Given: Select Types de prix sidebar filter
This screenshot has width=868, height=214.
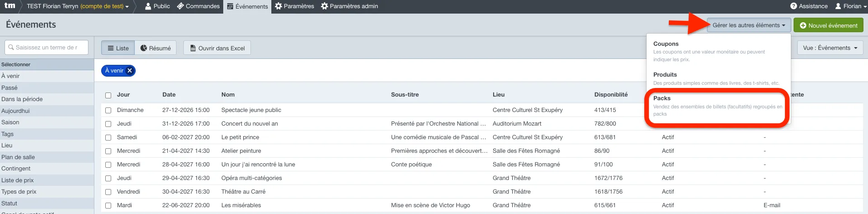Looking at the screenshot, I should (47, 192).
